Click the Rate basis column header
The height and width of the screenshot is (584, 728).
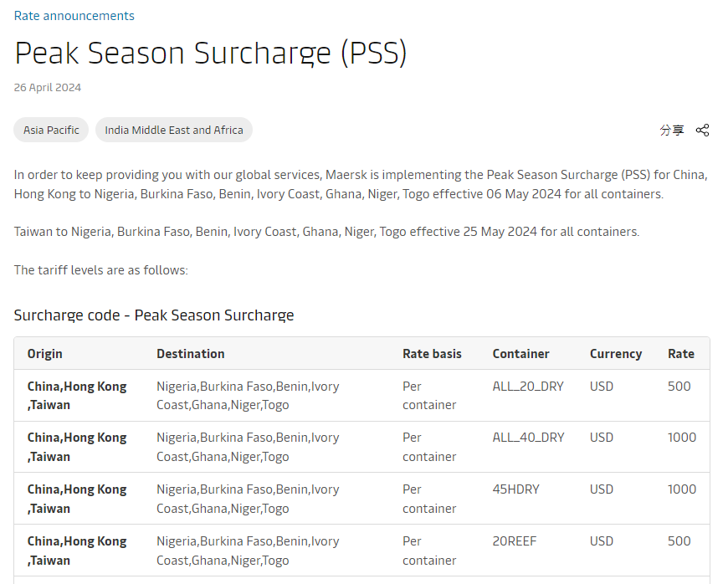432,354
